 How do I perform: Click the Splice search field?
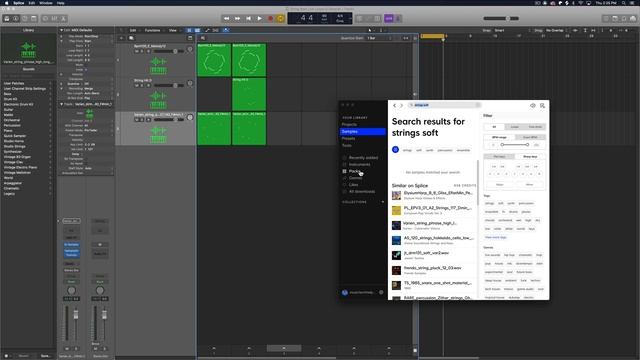coord(444,105)
